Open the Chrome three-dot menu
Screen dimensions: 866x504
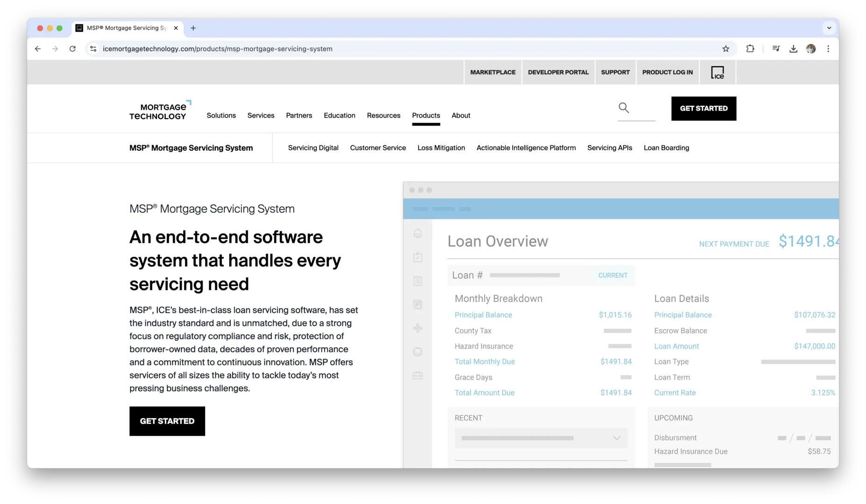pyautogui.click(x=828, y=49)
